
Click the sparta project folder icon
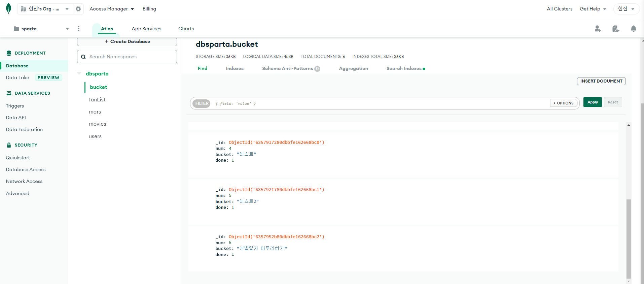16,29
